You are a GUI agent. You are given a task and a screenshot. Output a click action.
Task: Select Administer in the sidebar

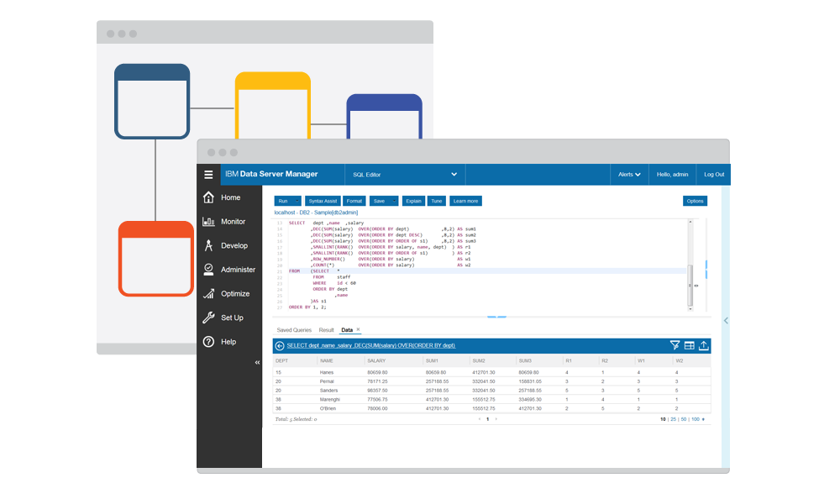click(x=238, y=270)
